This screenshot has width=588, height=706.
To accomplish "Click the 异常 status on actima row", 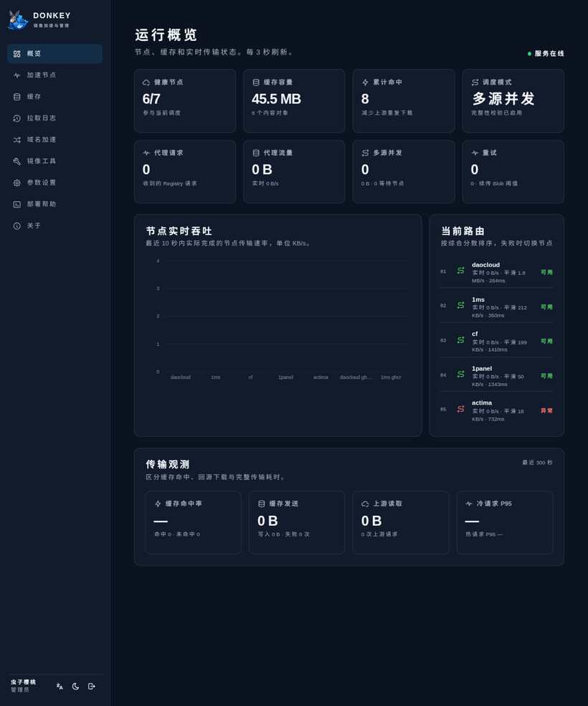I will tap(546, 410).
